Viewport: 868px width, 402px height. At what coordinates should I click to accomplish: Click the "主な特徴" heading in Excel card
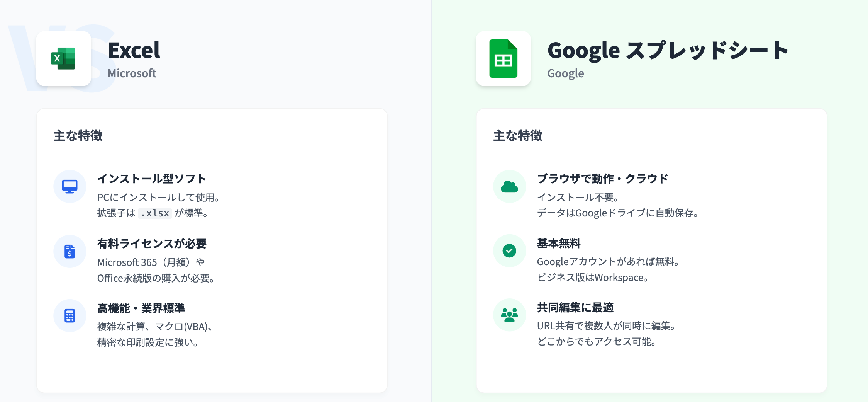(x=78, y=136)
